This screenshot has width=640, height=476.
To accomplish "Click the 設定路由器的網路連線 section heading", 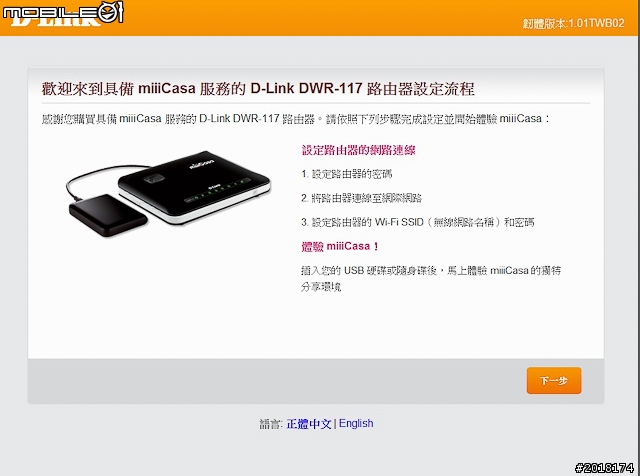I will coord(358,150).
